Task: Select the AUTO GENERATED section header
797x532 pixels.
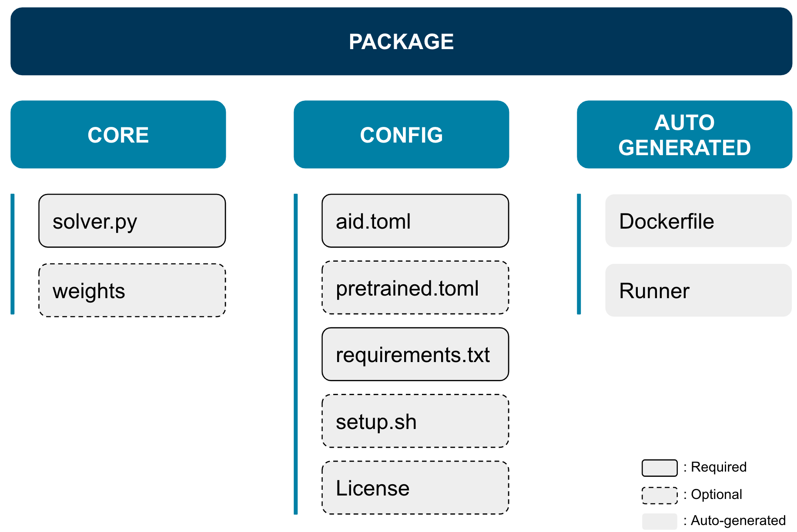Action: [684, 135]
